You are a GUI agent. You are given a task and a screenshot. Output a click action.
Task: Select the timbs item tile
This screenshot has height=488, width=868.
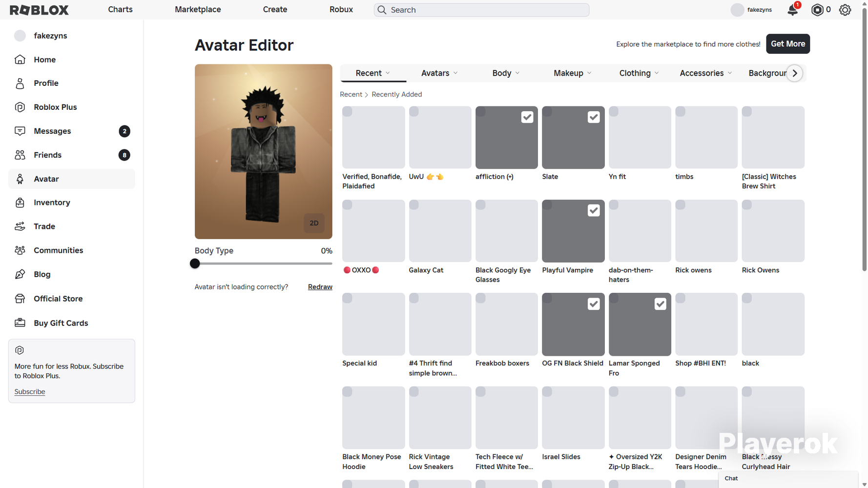(x=706, y=138)
